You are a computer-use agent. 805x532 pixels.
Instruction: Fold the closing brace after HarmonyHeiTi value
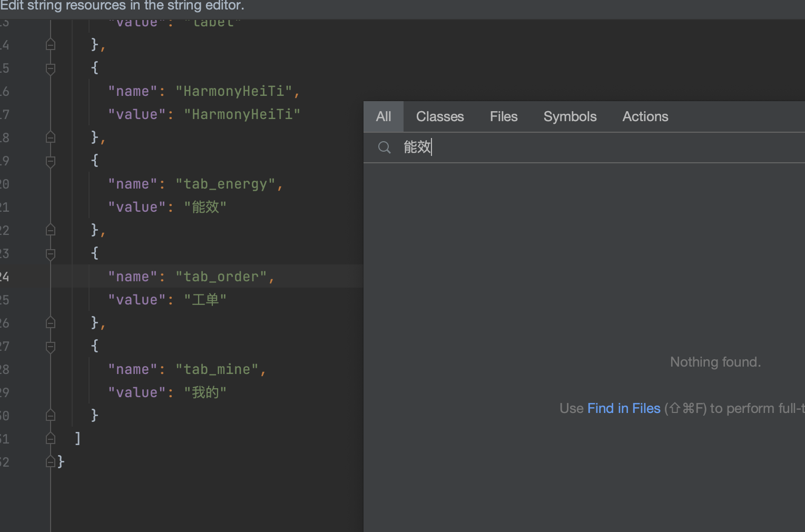tap(51, 137)
